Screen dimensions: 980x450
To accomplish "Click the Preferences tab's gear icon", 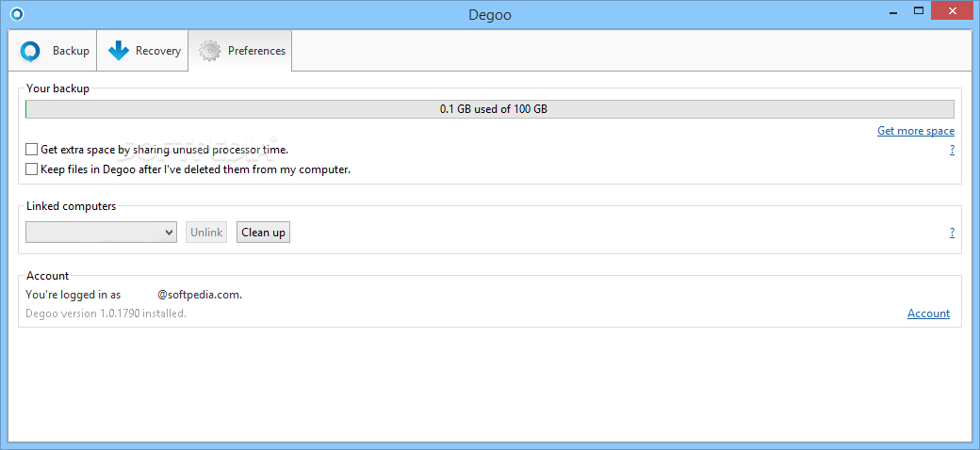I will 209,51.
